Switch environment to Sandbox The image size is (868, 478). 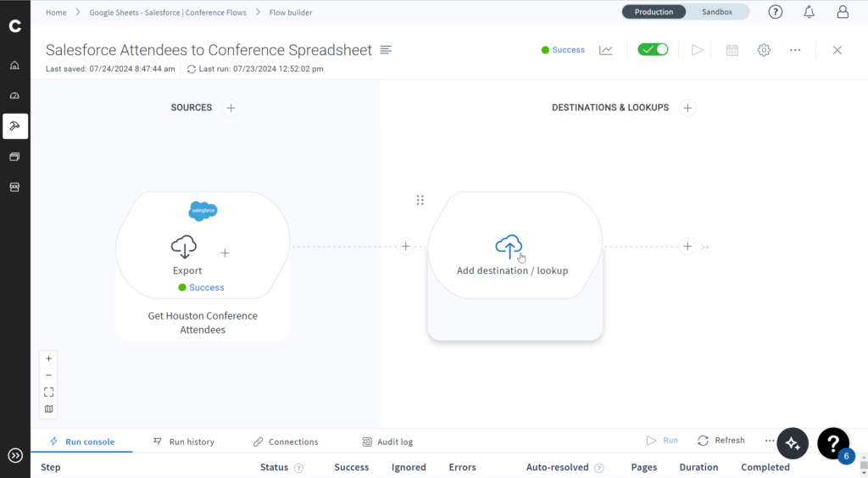pyautogui.click(x=717, y=12)
